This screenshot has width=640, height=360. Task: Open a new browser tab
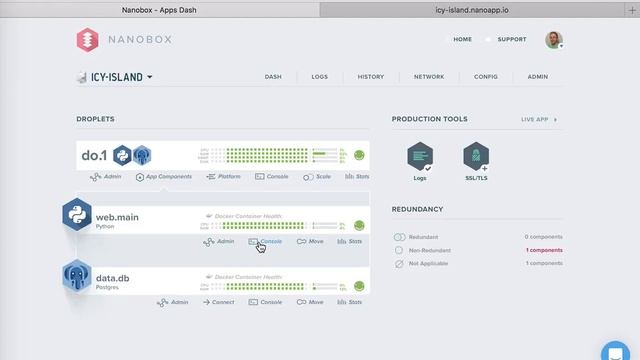632,11
